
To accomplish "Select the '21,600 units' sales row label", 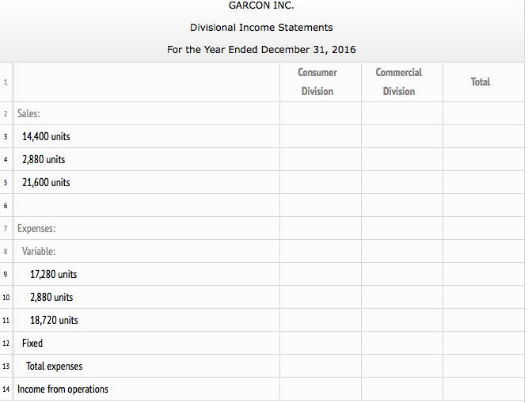I will pos(46,183).
